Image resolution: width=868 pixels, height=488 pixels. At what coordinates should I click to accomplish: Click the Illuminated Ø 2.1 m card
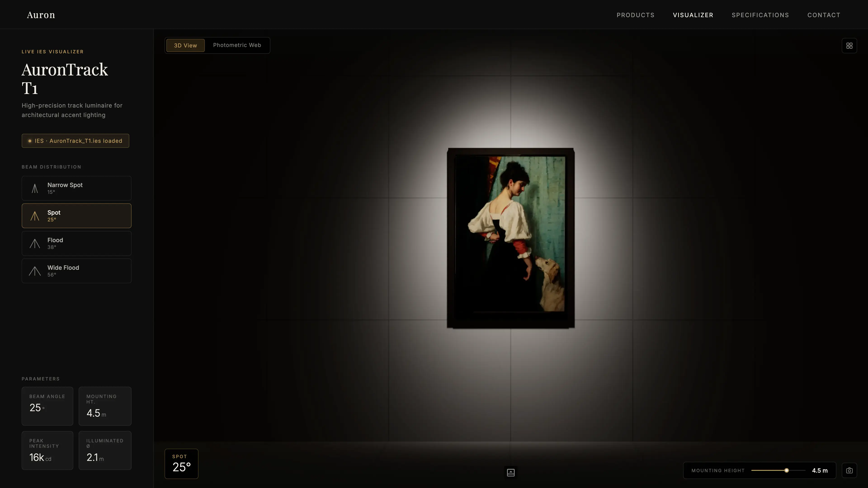pos(105,451)
